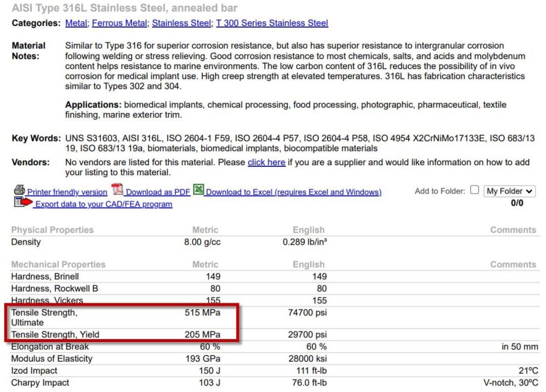This screenshot has width=546, height=392.
Task: Select the 76.0 ft-lb Charpy value
Action: click(x=309, y=383)
